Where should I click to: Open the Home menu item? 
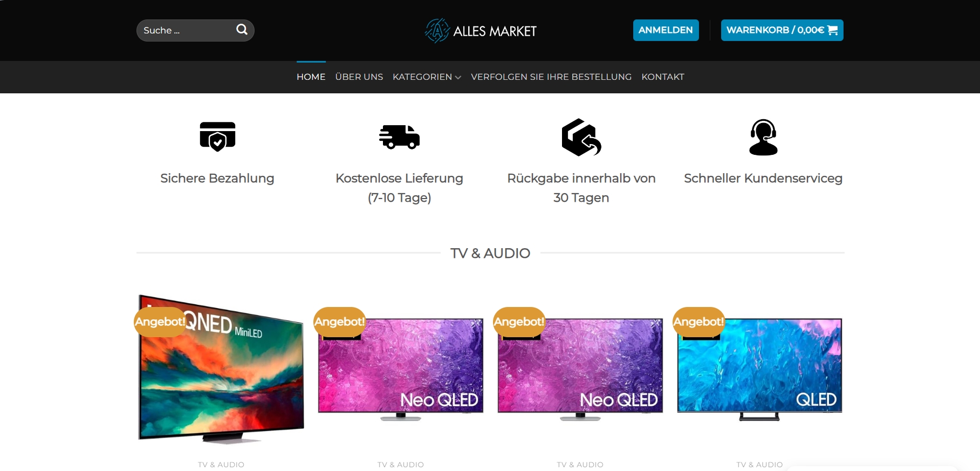click(311, 77)
